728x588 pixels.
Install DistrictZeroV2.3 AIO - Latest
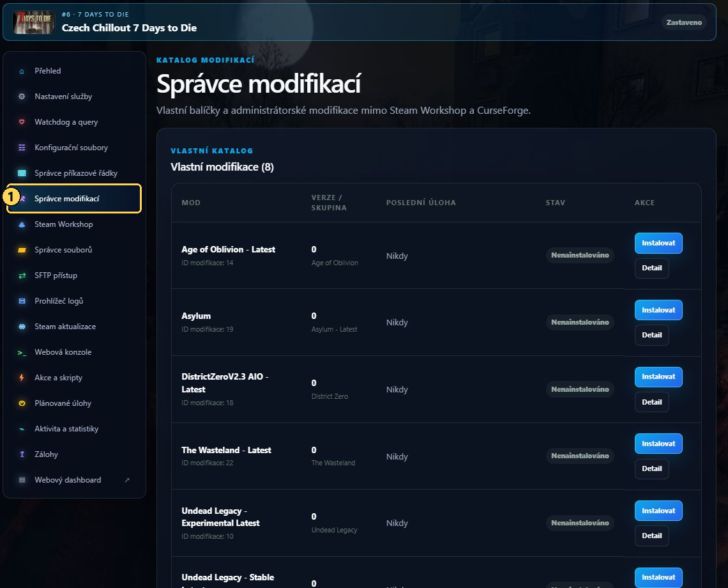(x=658, y=377)
